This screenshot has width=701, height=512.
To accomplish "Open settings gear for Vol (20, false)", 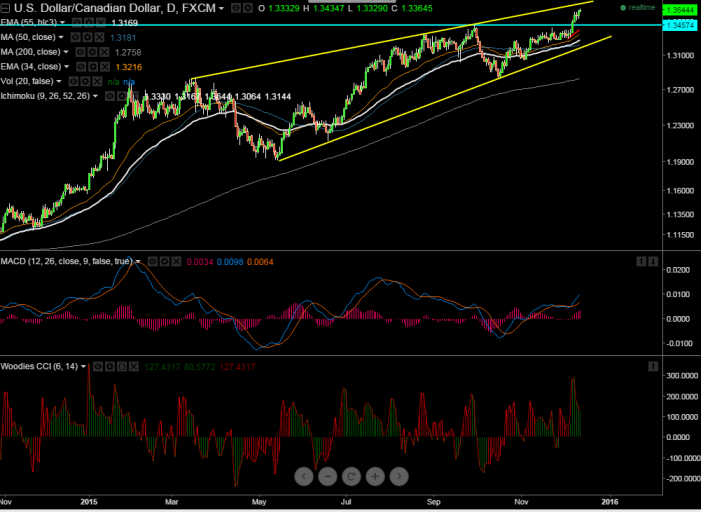I will pos(85,82).
